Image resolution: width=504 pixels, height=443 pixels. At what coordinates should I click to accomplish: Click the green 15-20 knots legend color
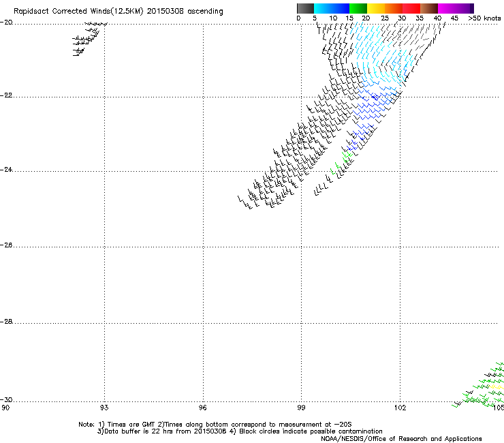(x=358, y=8)
